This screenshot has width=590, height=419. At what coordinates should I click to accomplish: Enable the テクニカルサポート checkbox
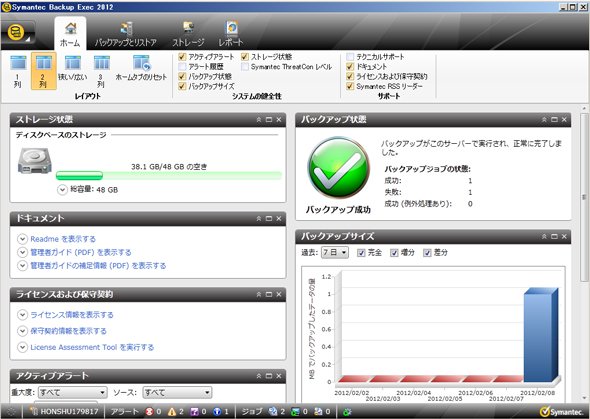(x=350, y=57)
